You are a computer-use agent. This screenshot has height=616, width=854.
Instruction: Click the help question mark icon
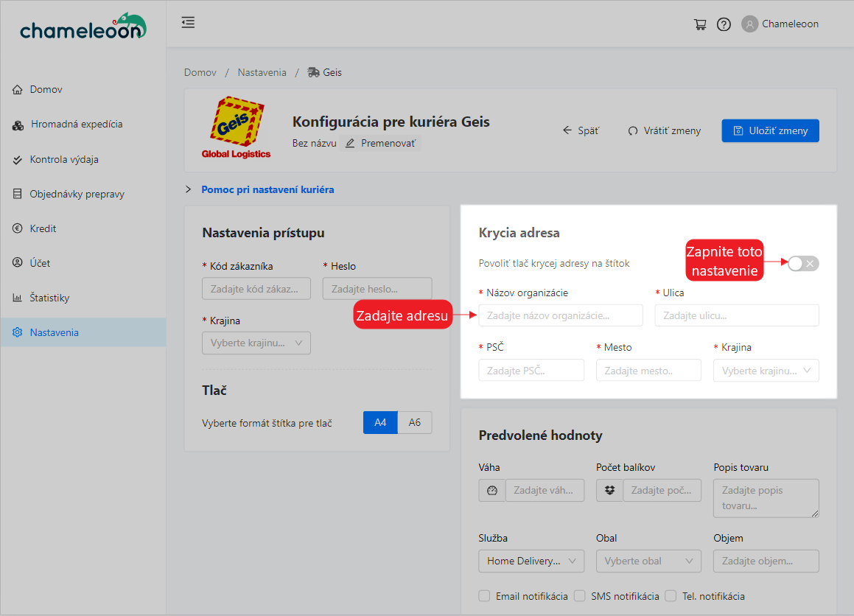(x=724, y=24)
